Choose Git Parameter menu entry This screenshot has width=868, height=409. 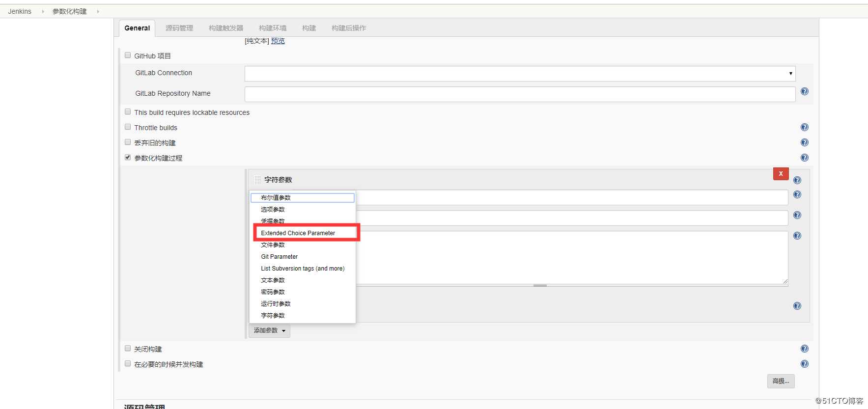click(302, 256)
